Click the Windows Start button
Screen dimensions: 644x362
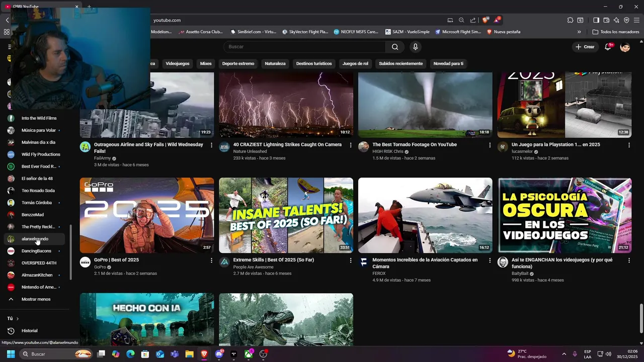tap(11, 354)
